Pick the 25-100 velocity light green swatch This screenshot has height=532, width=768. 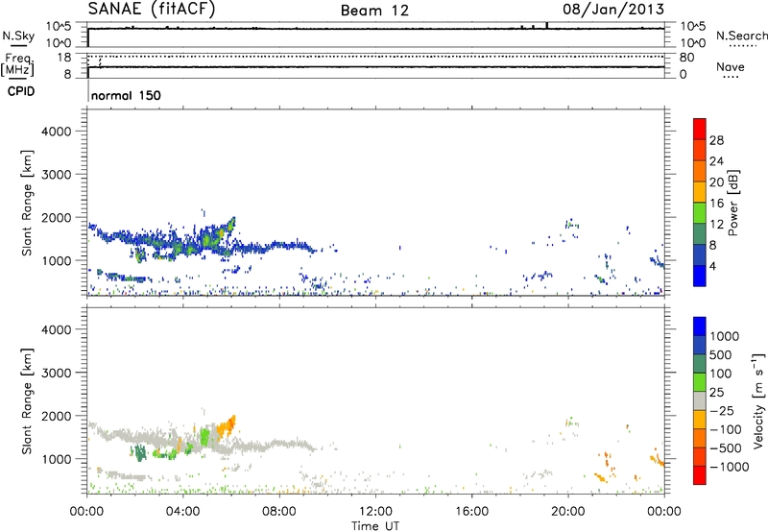click(700, 382)
